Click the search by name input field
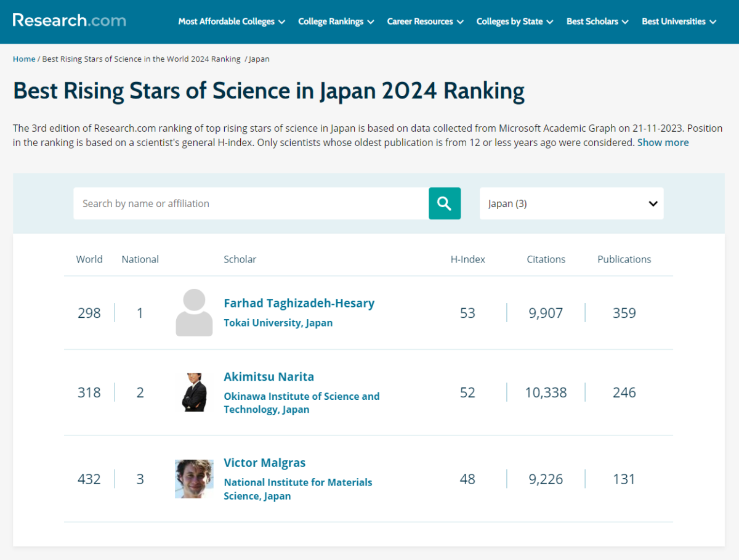The height and width of the screenshot is (560, 739). point(246,203)
